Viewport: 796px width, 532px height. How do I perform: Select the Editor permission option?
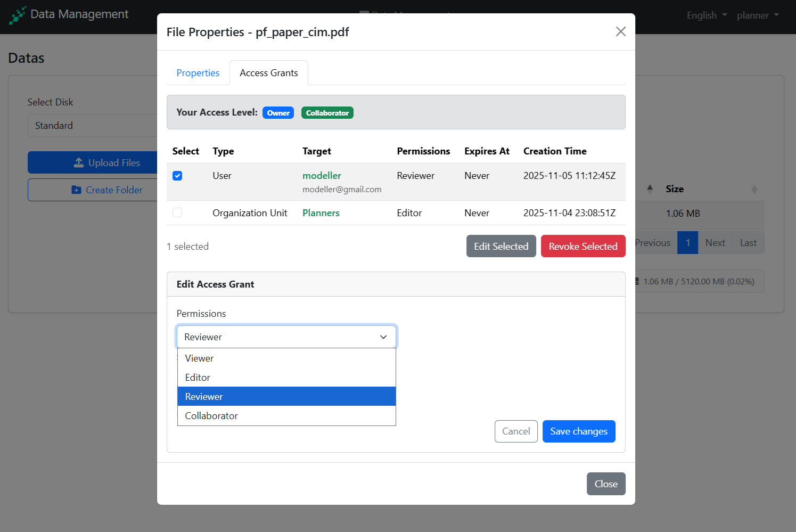[198, 378]
